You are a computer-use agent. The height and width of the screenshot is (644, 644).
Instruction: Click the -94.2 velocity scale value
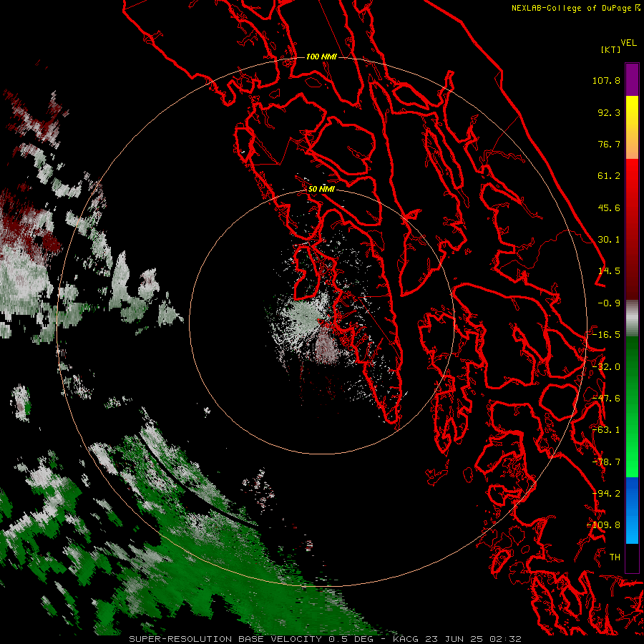[x=606, y=494]
